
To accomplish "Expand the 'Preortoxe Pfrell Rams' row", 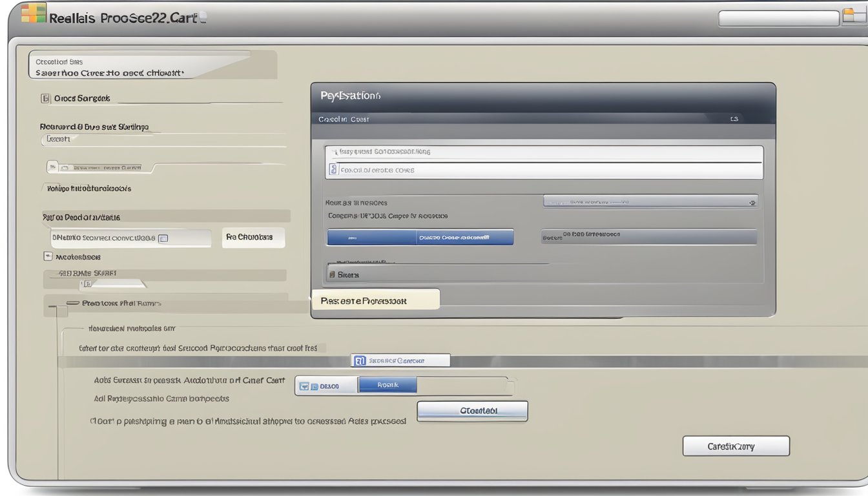I will [x=72, y=303].
